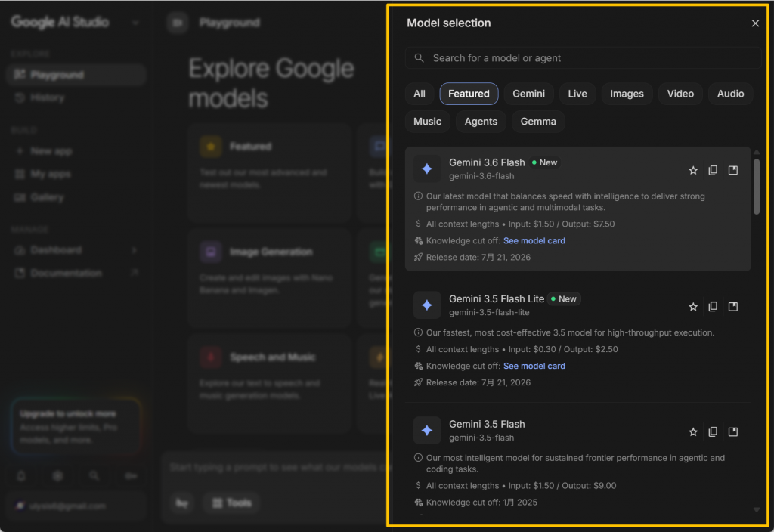This screenshot has height=532, width=774.
Task: Star the Gemini 3.6 Flash model
Action: 693,170
